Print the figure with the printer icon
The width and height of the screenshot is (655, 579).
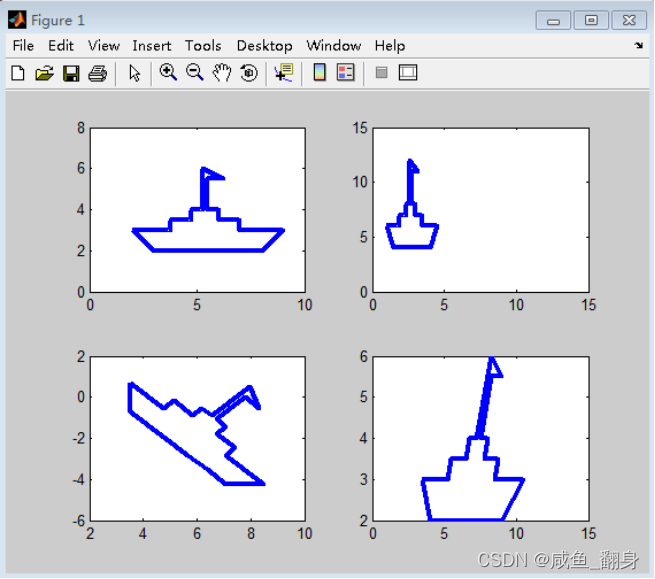pyautogui.click(x=98, y=73)
